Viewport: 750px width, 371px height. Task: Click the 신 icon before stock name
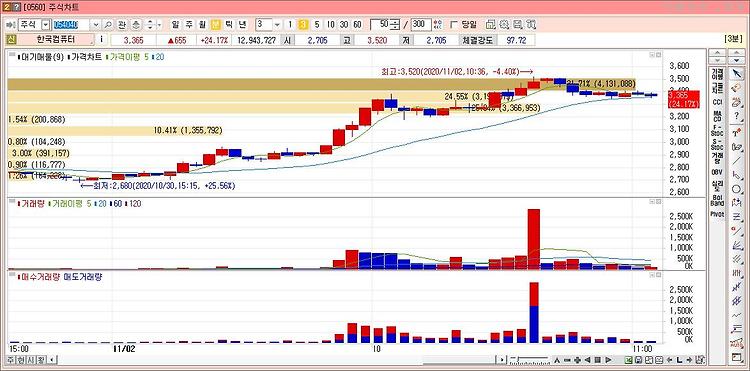click(10, 40)
